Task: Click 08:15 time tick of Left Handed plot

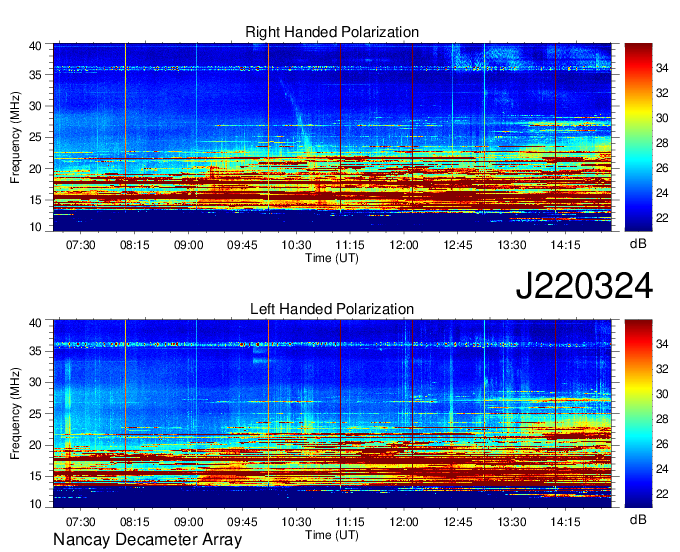Action: pos(134,521)
